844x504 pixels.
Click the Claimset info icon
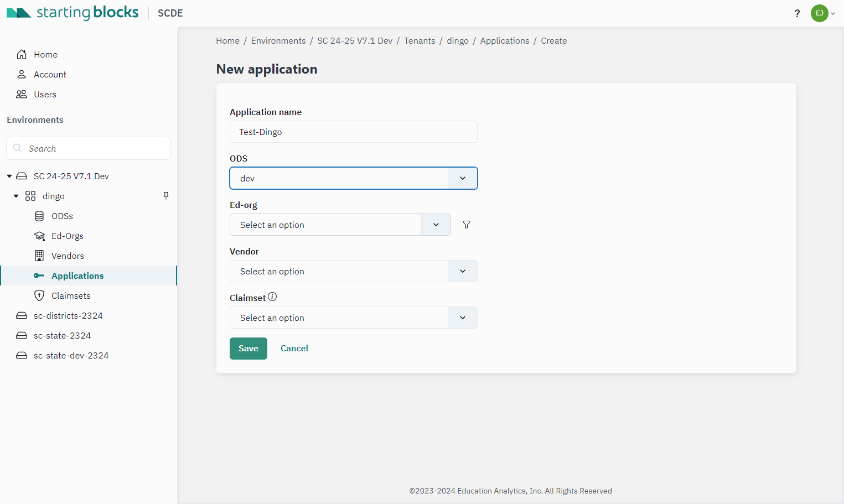click(272, 297)
